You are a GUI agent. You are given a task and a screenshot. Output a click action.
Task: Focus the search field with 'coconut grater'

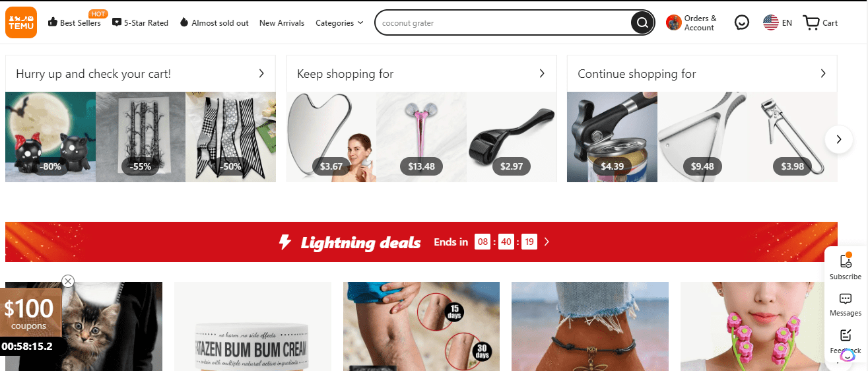click(502, 23)
